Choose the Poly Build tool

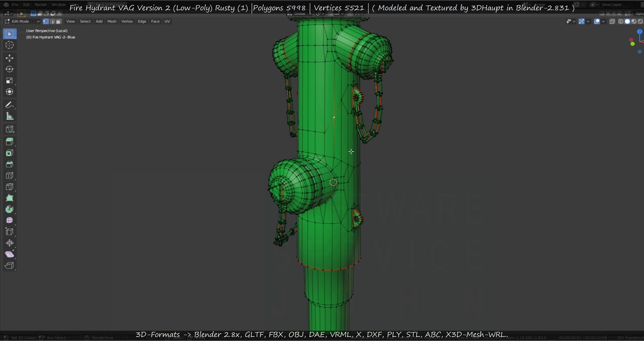click(10, 198)
